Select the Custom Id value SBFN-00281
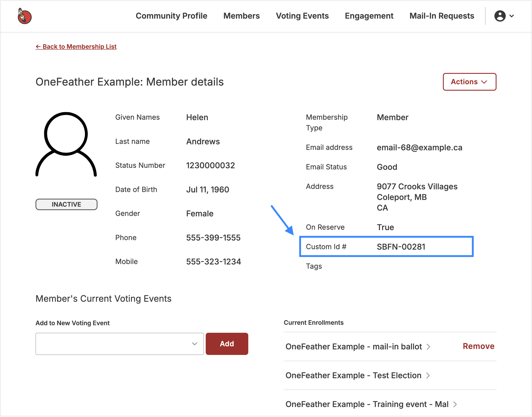This screenshot has width=532, height=417. pos(401,247)
